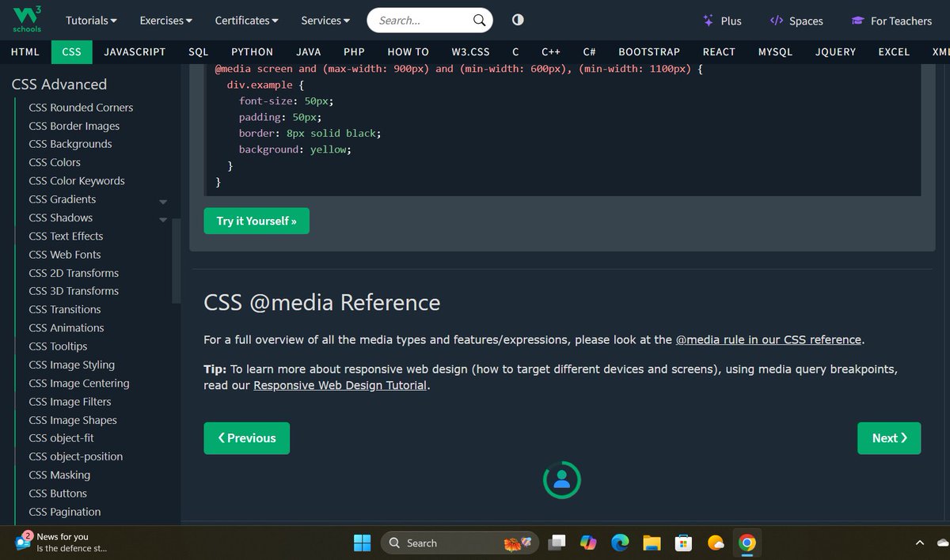Open File Explorer from taskbar
950x560 pixels.
(x=652, y=543)
